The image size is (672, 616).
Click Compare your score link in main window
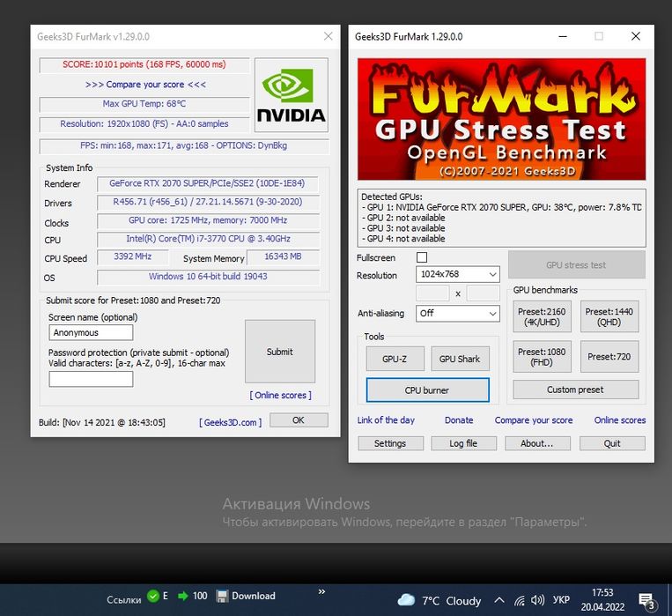[x=534, y=420]
